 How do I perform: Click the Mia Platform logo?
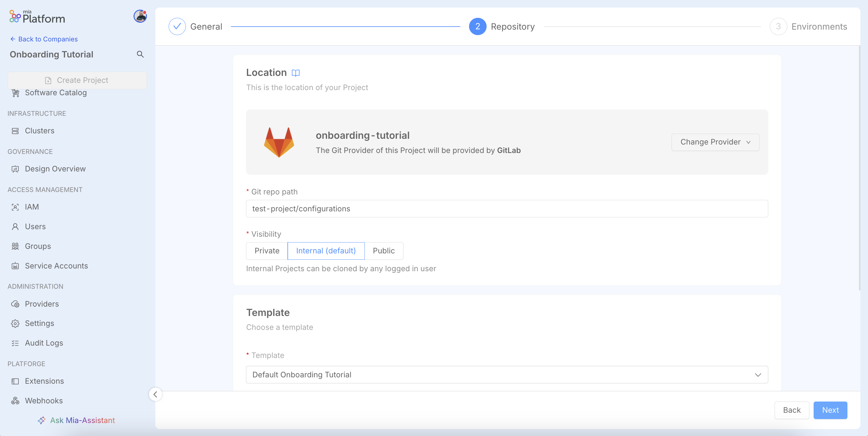coord(37,17)
